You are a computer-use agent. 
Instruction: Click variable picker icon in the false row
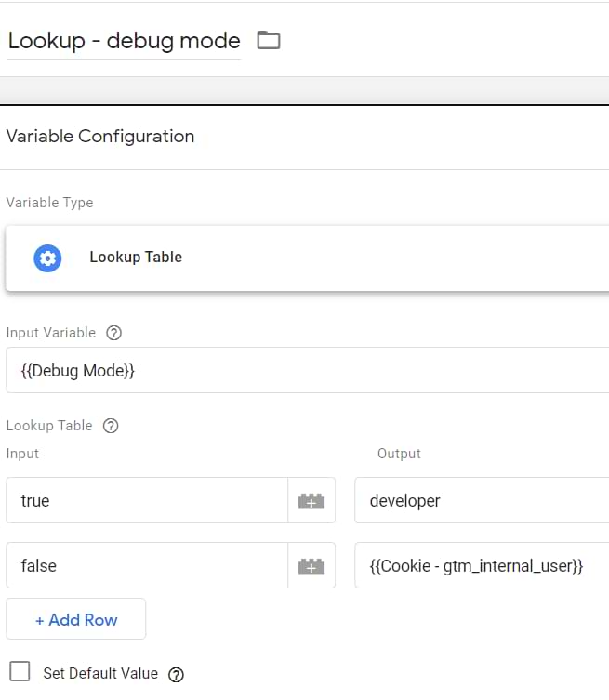point(311,566)
